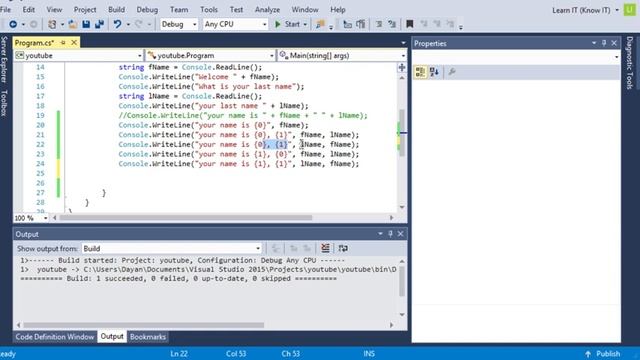Click the user account avatar icon

click(630, 10)
